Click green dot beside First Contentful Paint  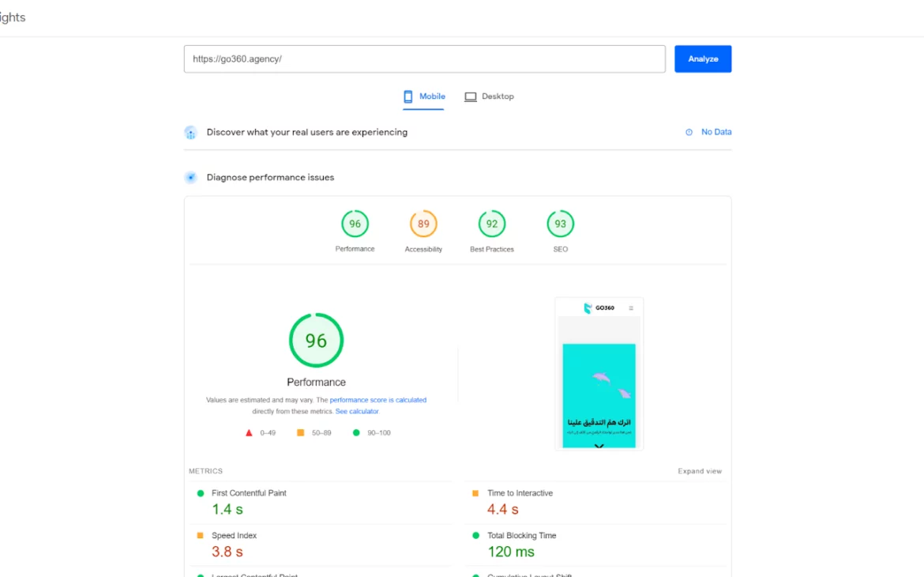201,493
